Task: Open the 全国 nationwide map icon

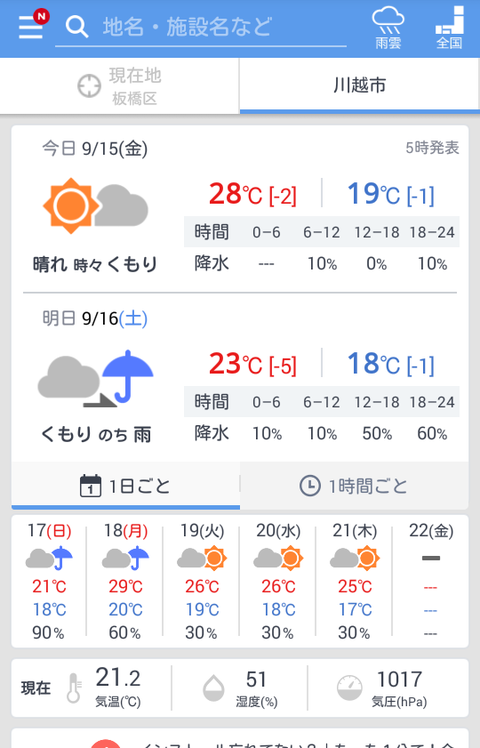Action: [449, 28]
